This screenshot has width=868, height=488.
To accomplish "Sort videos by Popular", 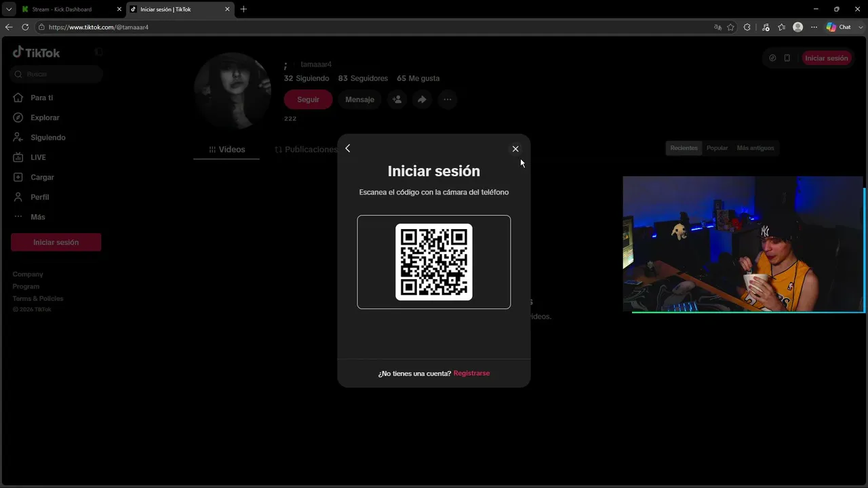I will click(x=717, y=148).
